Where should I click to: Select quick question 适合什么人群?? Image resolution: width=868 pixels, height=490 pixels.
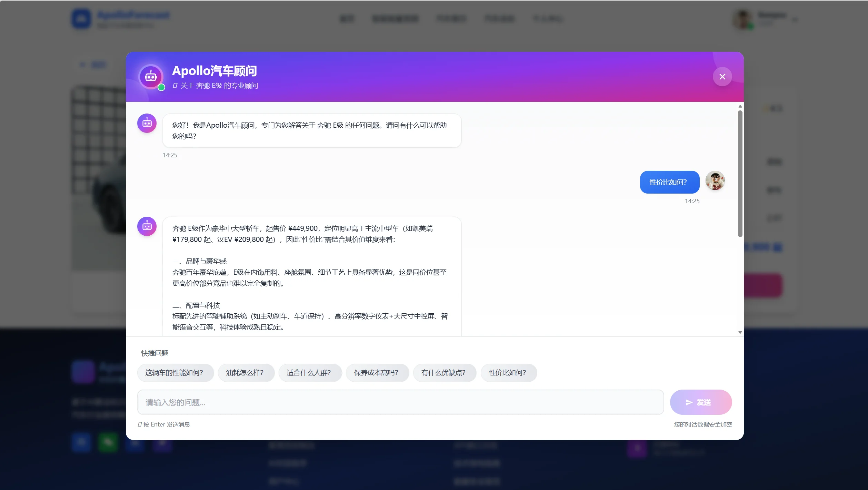point(310,373)
